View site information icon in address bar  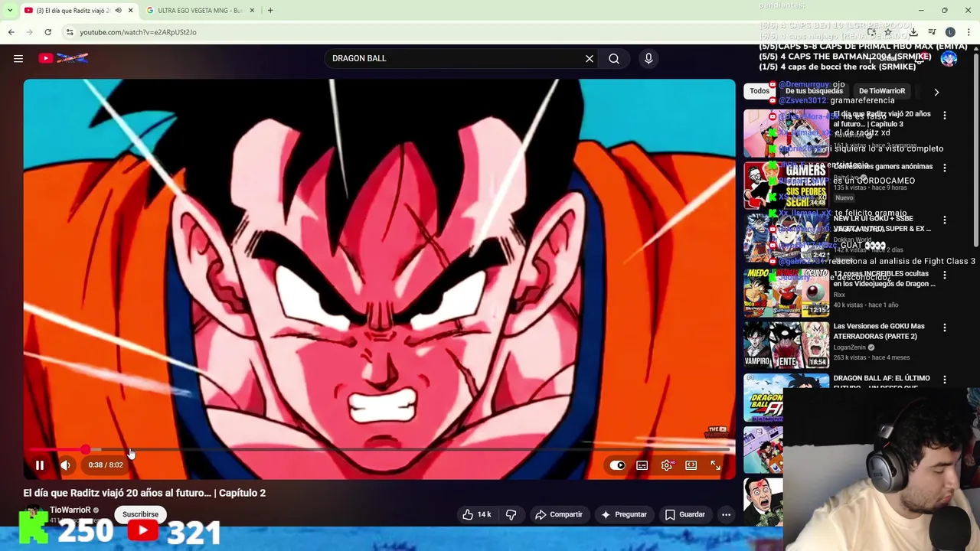click(70, 32)
